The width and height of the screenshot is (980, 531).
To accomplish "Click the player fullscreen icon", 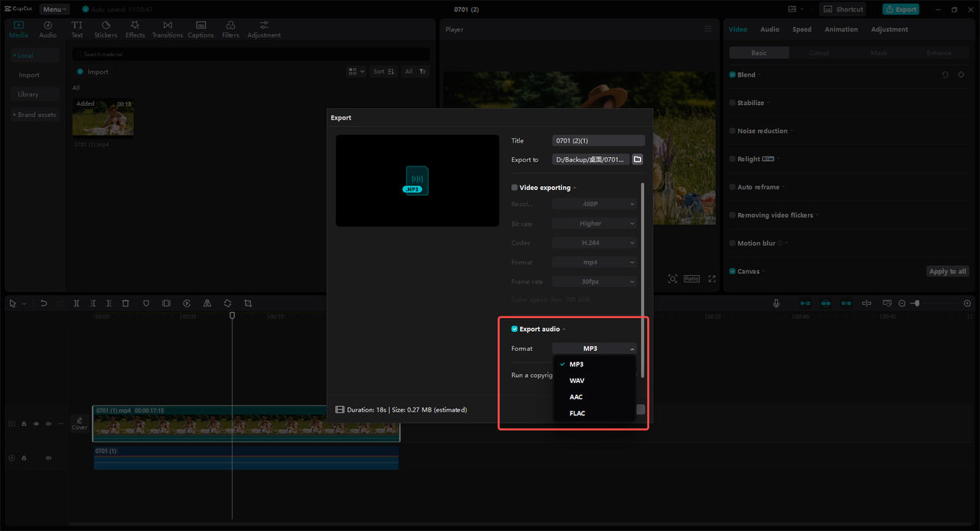I will coord(712,279).
